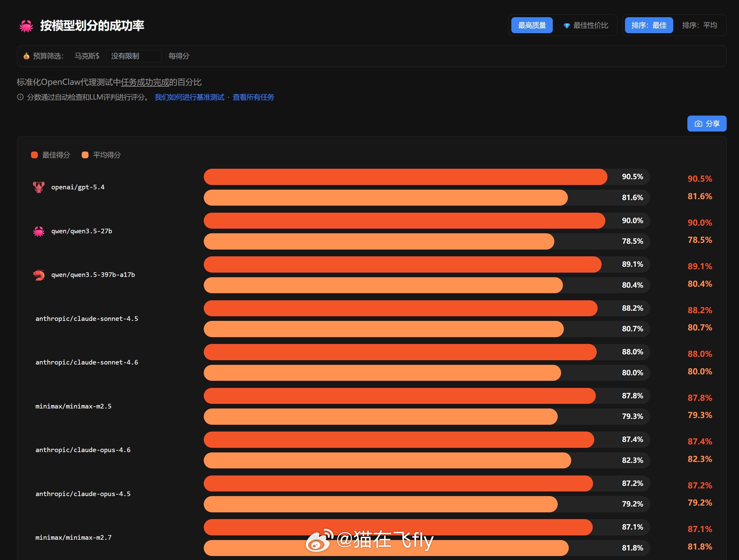Toggle the 最佳得分 legend swatch
The image size is (739, 560).
[34, 155]
